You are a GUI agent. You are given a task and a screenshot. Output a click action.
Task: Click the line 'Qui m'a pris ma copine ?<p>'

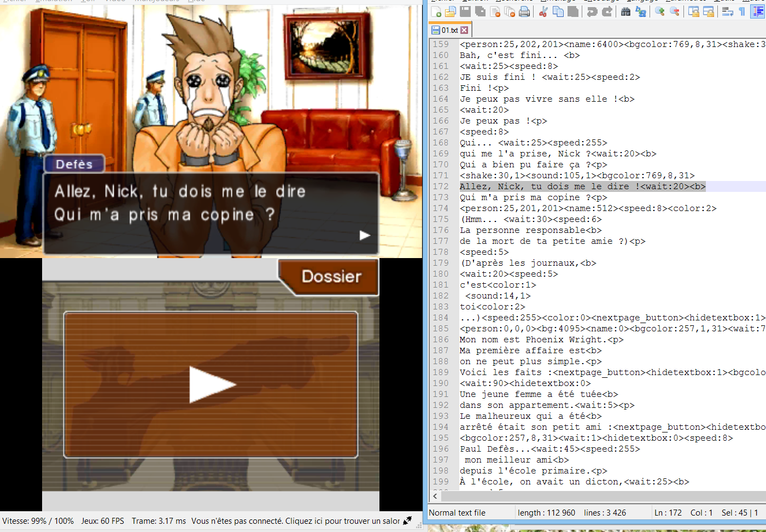coord(533,197)
